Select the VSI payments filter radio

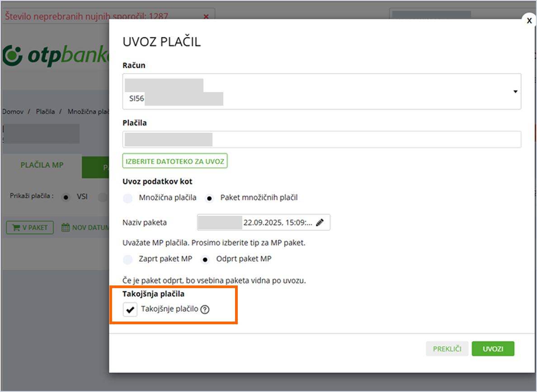coord(66,197)
